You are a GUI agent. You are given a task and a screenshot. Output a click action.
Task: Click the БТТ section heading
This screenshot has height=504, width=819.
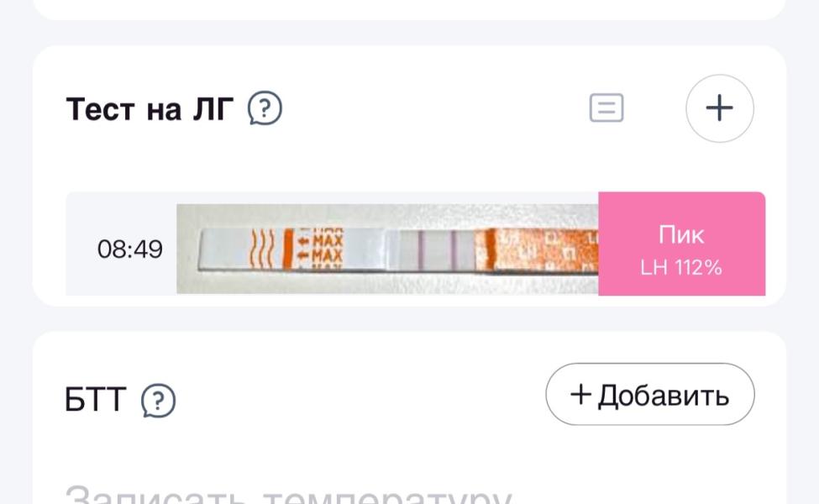click(95, 400)
